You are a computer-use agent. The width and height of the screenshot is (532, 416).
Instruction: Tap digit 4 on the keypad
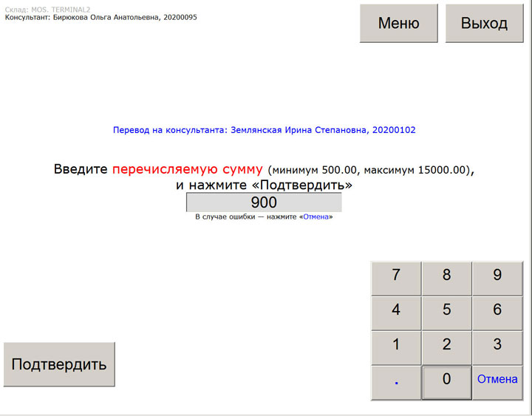point(396,313)
